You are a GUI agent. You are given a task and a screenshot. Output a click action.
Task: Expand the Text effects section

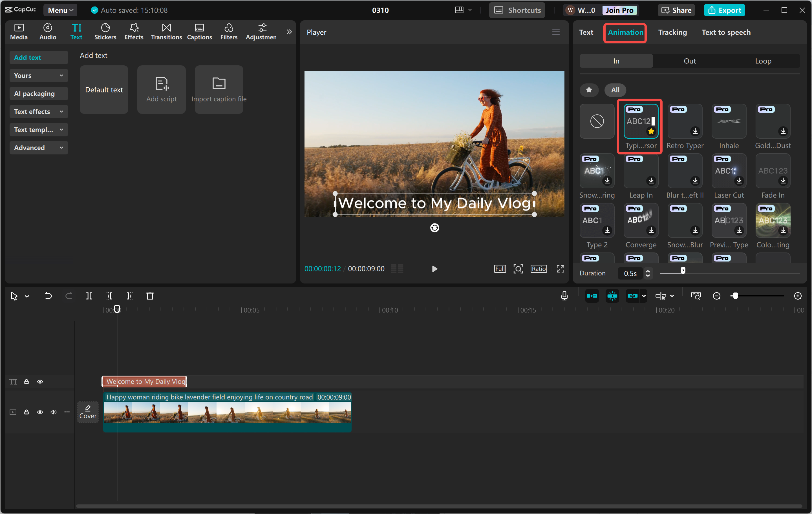pos(38,112)
